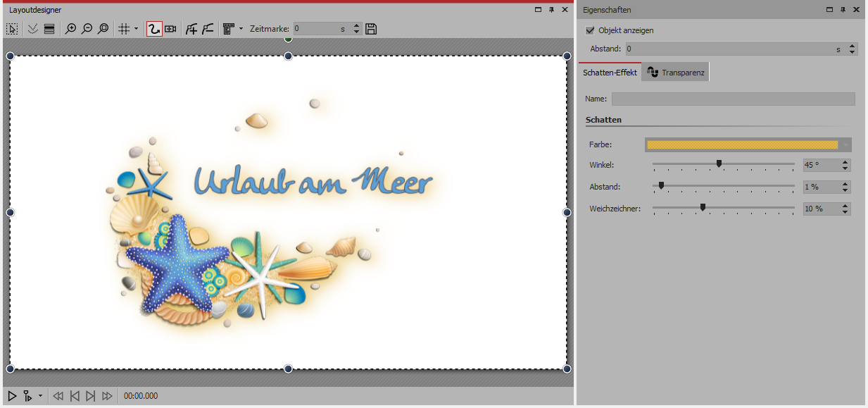
Task: Click the selection frame tool icon
Action: click(12, 29)
